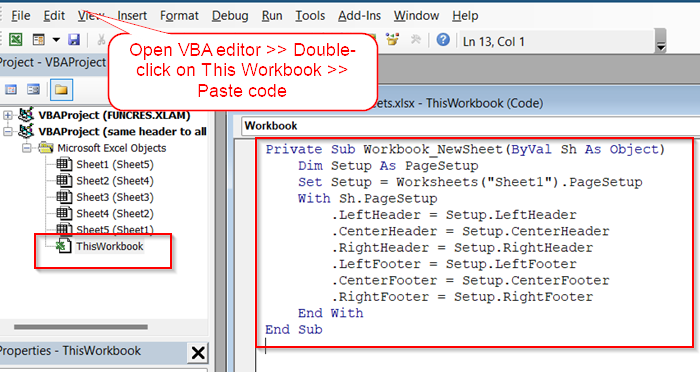Click the Insert UserForm toolbar icon

39,40
